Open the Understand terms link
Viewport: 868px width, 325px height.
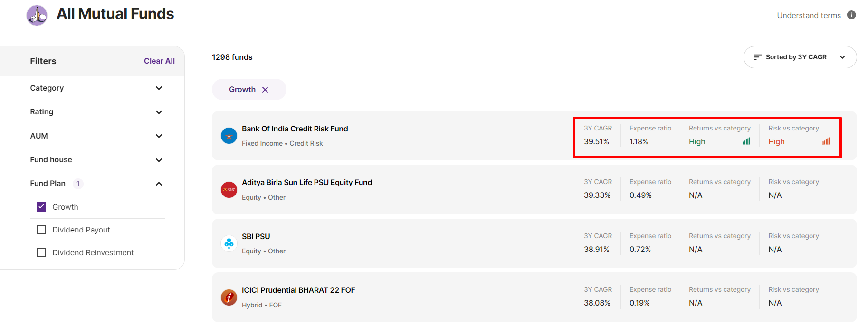809,15
